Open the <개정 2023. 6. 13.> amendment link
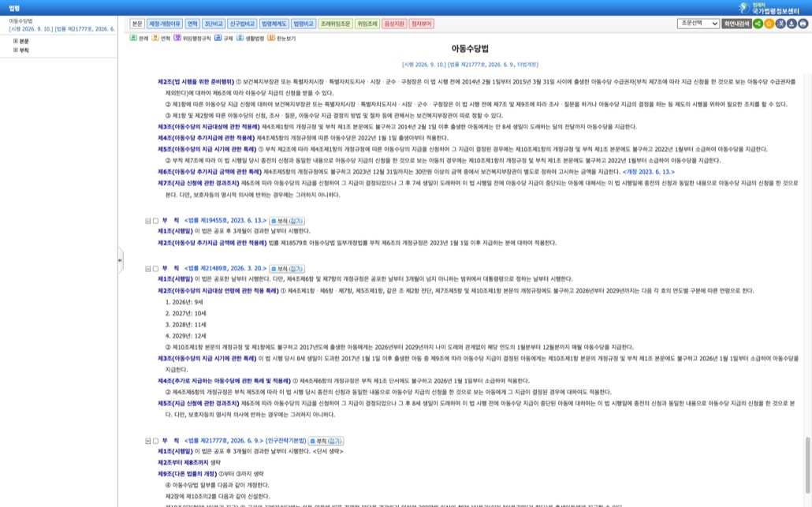This screenshot has height=507, width=812. click(x=648, y=171)
